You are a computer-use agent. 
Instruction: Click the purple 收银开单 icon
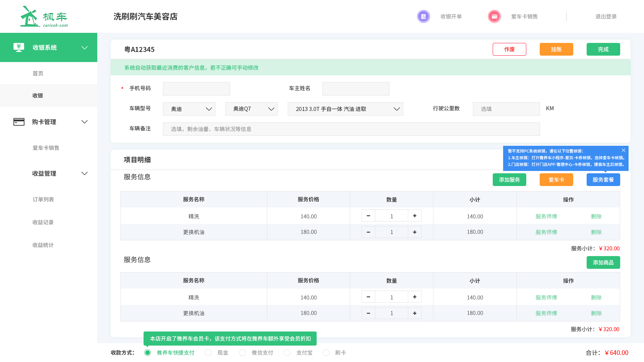(x=423, y=16)
